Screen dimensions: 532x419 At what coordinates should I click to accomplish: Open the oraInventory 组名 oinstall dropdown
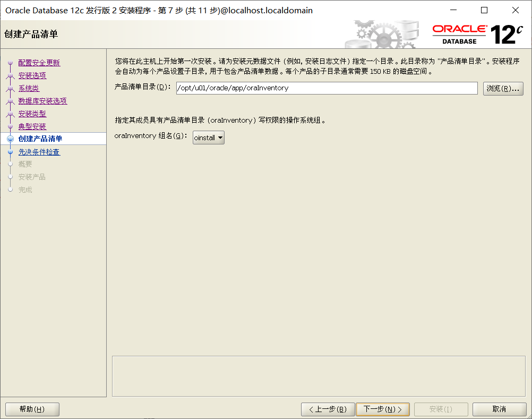click(x=208, y=138)
